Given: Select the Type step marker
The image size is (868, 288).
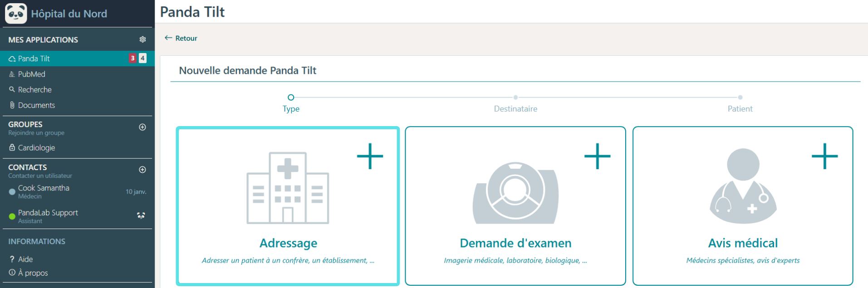Looking at the screenshot, I should (x=291, y=97).
